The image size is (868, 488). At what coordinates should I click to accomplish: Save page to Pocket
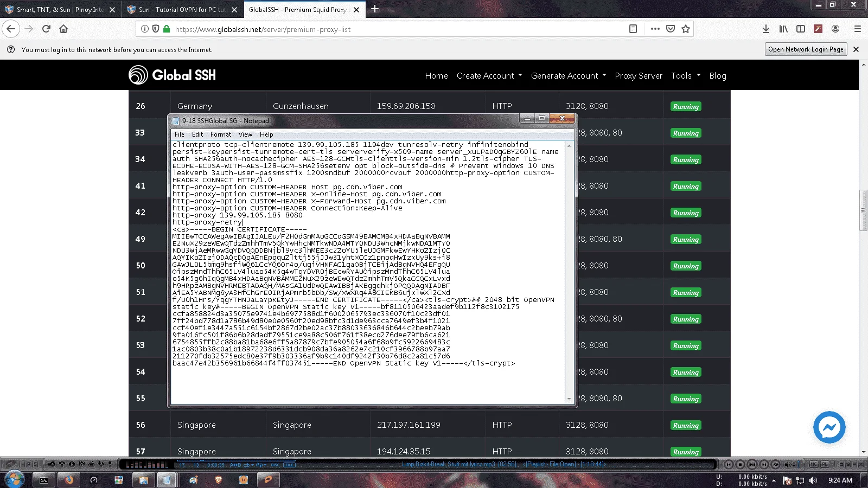(x=671, y=29)
